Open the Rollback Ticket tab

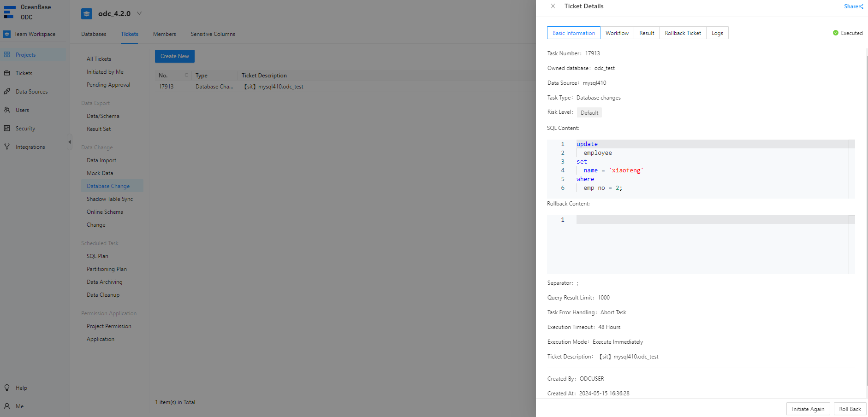(x=683, y=33)
